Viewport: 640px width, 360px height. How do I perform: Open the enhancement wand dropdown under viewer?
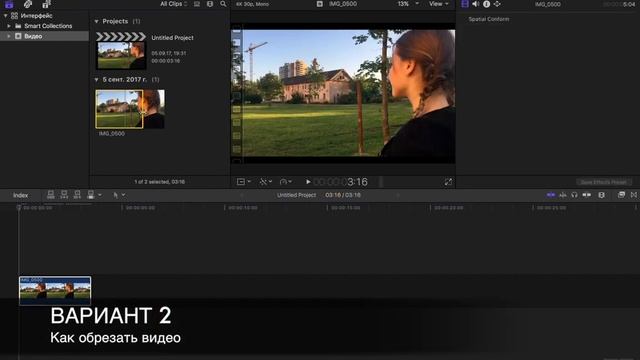[x=266, y=182]
